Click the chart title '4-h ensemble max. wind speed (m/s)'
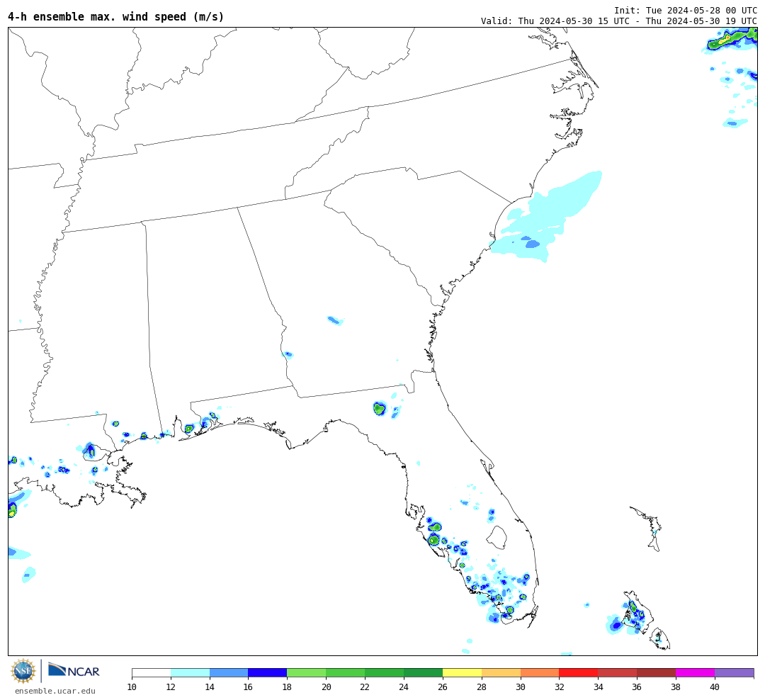The height and width of the screenshot is (700, 765). coord(115,16)
